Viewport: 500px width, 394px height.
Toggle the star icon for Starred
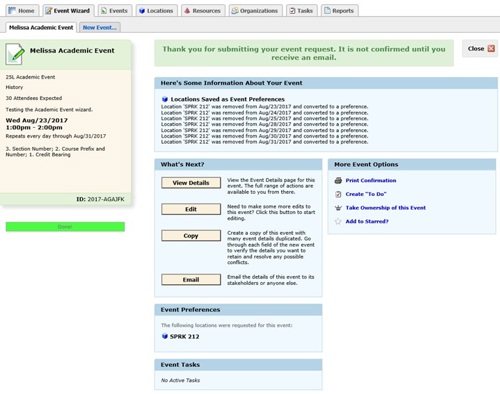[338, 221]
